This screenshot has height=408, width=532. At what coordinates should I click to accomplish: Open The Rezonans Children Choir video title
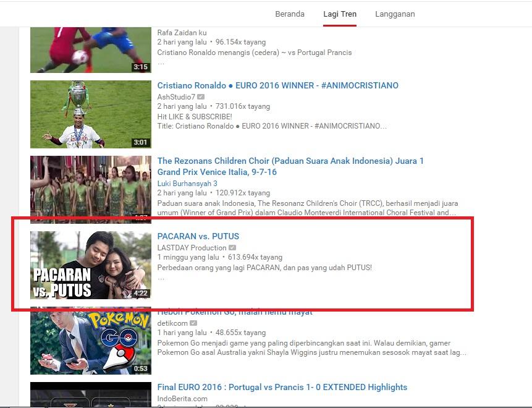290,166
